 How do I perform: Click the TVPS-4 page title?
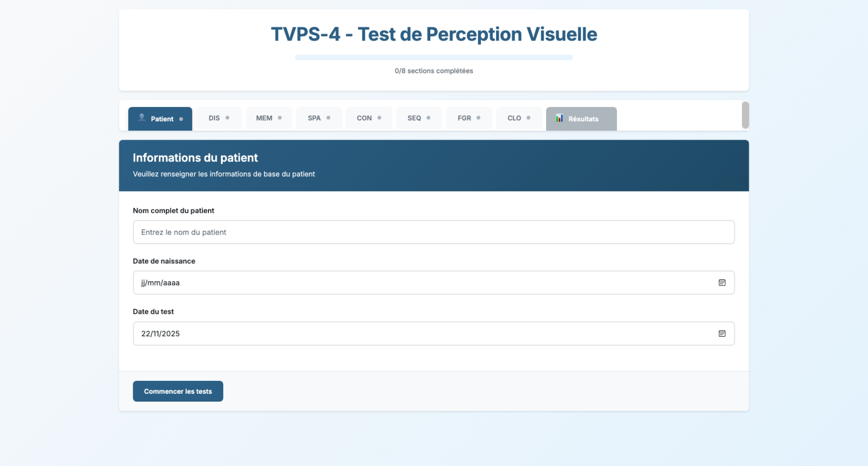pyautogui.click(x=434, y=34)
